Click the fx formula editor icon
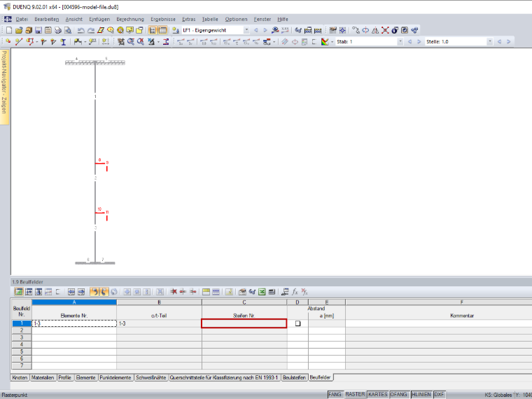The height and width of the screenshot is (399, 532). (x=295, y=292)
